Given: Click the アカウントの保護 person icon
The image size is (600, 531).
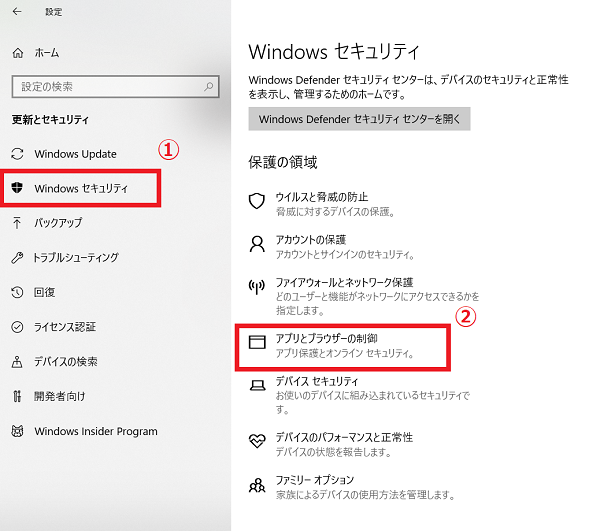Looking at the screenshot, I should [257, 244].
